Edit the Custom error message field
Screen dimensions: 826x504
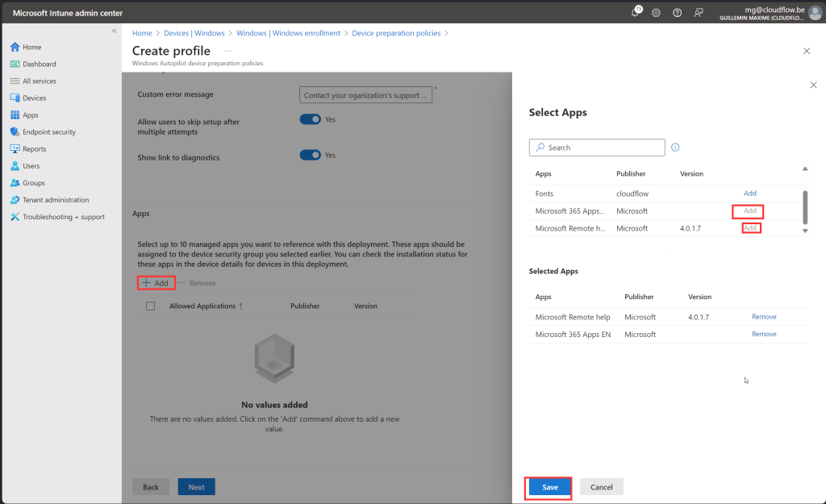[365, 95]
